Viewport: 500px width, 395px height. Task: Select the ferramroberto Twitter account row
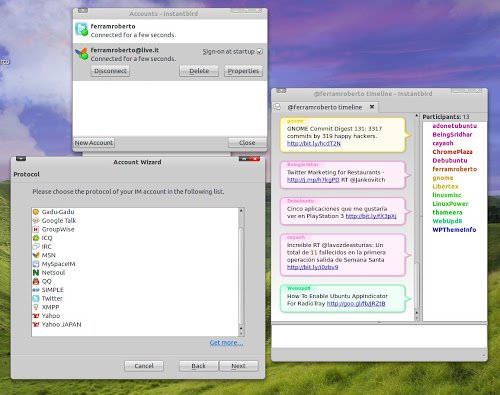pyautogui.click(x=170, y=31)
